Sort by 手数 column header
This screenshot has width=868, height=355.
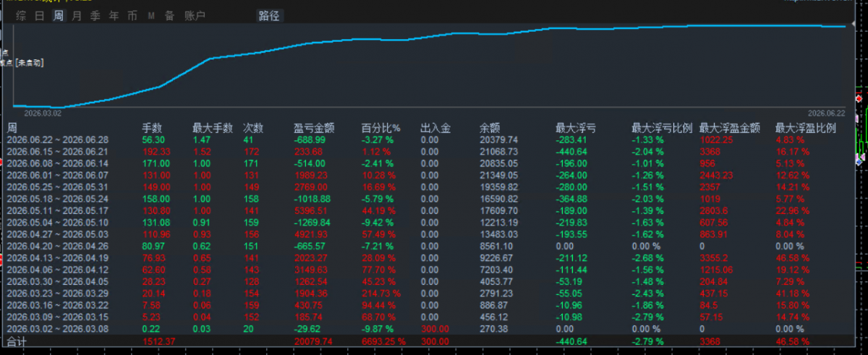click(x=153, y=128)
